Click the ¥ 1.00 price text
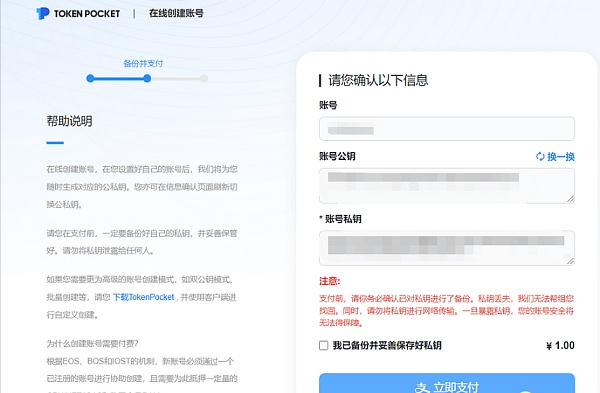600x393 pixels. (x=560, y=346)
